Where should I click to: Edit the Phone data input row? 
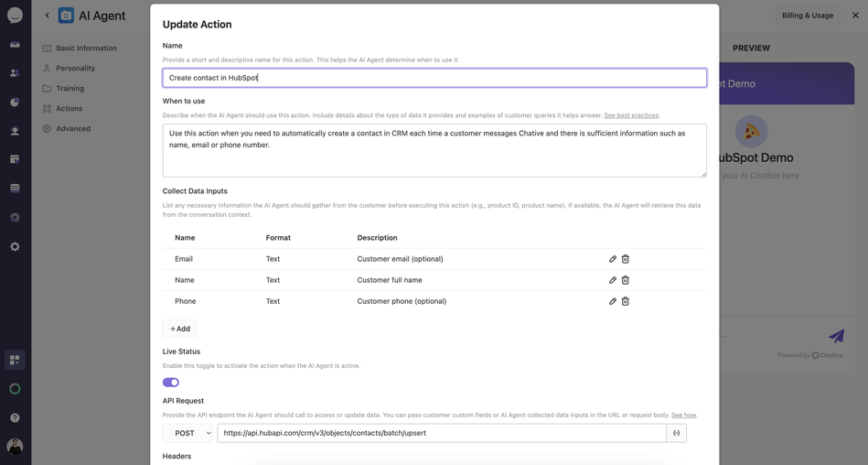click(613, 301)
